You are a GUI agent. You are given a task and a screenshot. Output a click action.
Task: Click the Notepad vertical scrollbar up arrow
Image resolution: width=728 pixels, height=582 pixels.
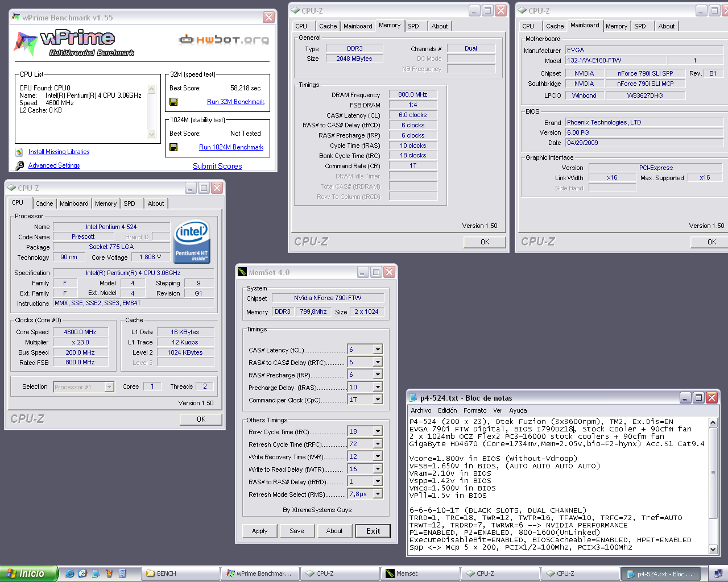point(713,422)
